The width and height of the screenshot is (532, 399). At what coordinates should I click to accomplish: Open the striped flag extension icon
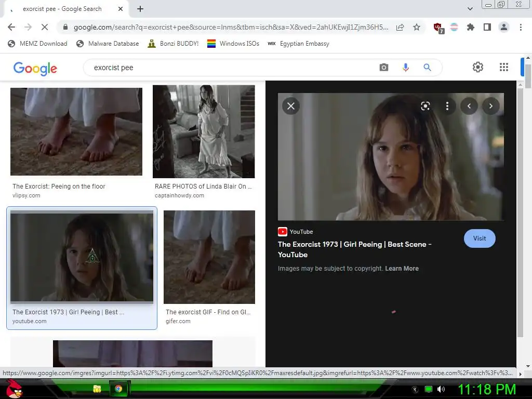454,27
